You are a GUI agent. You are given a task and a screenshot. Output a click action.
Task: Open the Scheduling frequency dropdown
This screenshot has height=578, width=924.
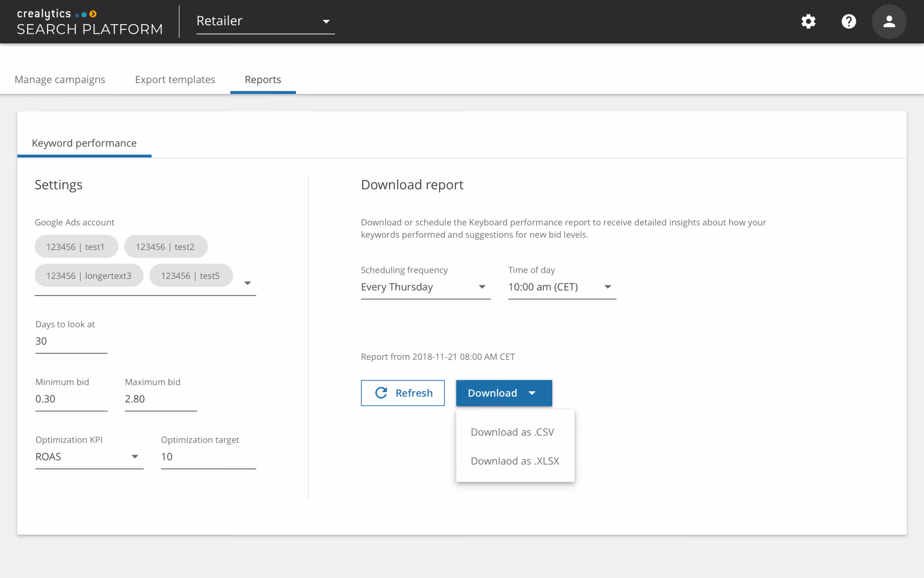coord(425,287)
